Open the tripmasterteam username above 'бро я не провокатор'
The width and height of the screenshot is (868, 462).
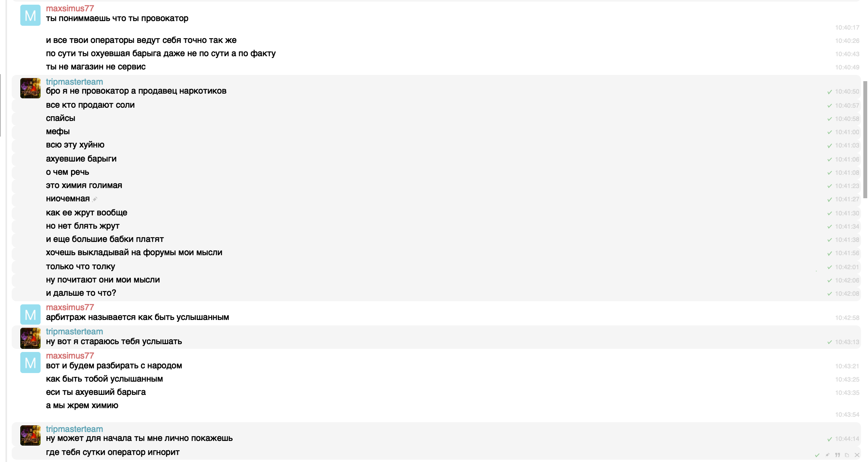[75, 82]
